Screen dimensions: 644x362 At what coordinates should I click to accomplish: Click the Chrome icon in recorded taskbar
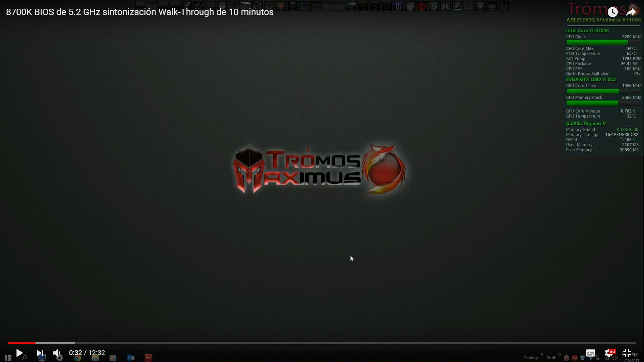point(77,358)
